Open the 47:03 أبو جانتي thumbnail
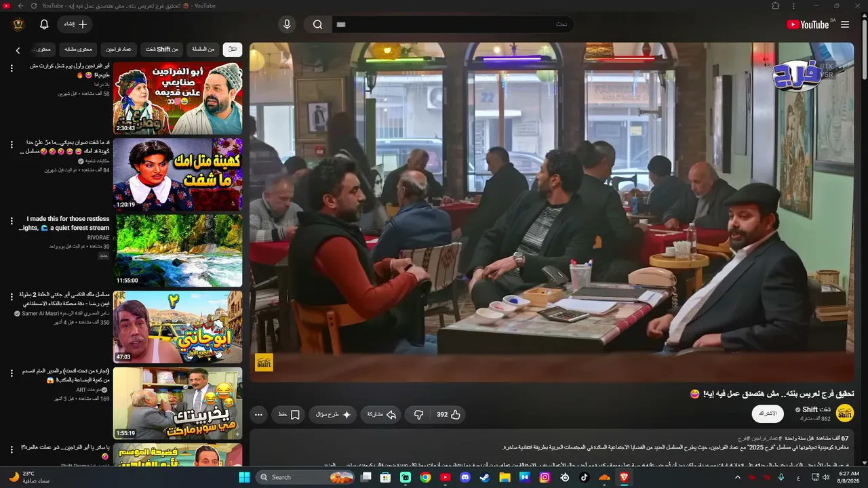The height and width of the screenshot is (488, 868). 178,327
